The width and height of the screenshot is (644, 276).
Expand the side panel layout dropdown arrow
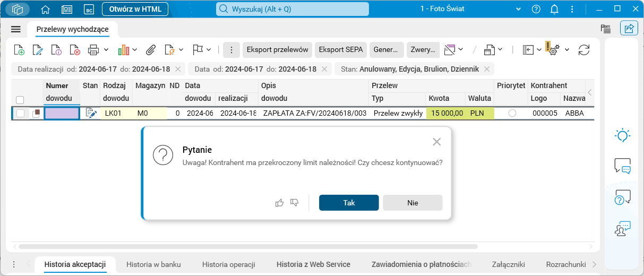(539, 50)
